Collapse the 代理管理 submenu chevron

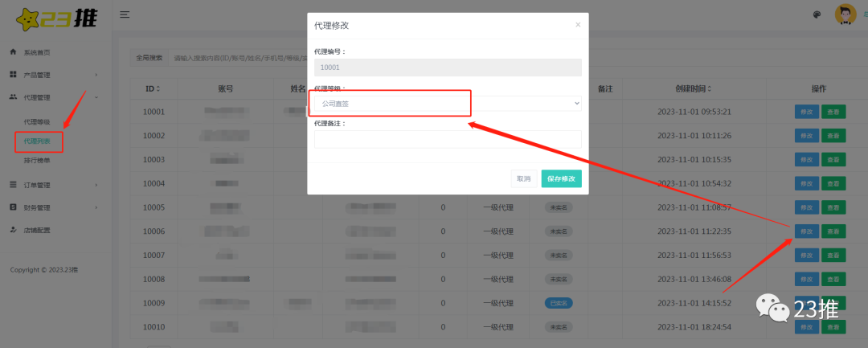coord(96,97)
